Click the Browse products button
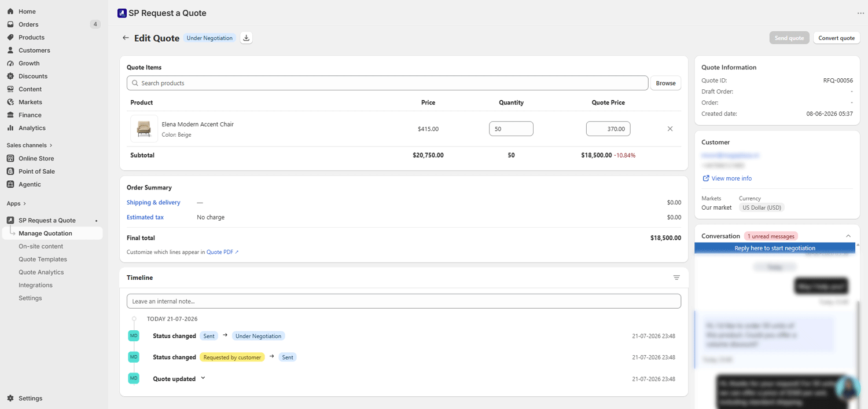The height and width of the screenshot is (409, 868). coord(665,83)
